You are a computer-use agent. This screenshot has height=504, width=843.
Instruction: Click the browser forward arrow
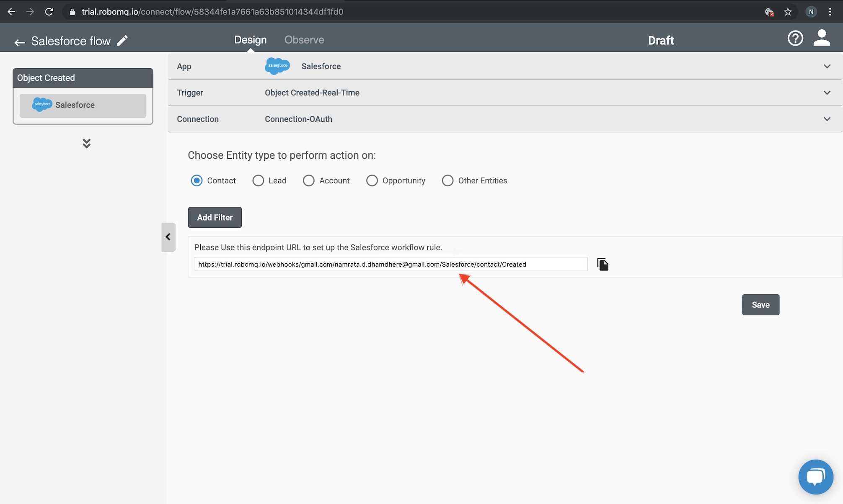[30, 12]
